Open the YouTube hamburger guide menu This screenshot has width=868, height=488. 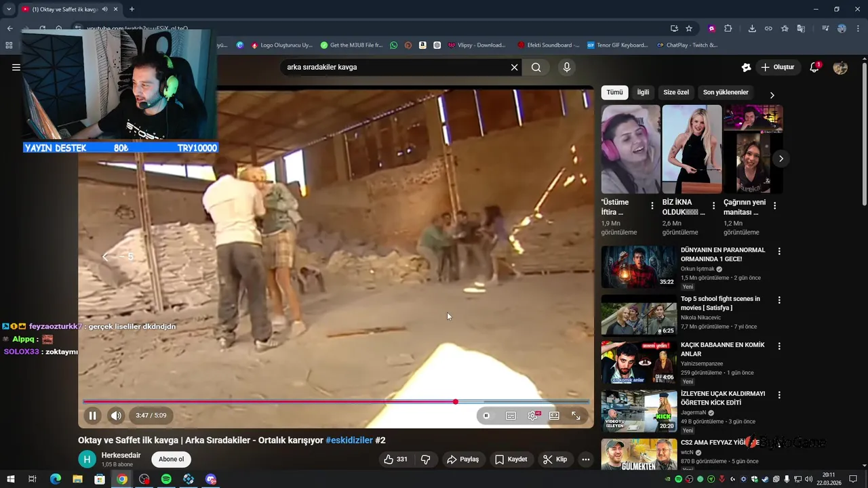tap(16, 67)
